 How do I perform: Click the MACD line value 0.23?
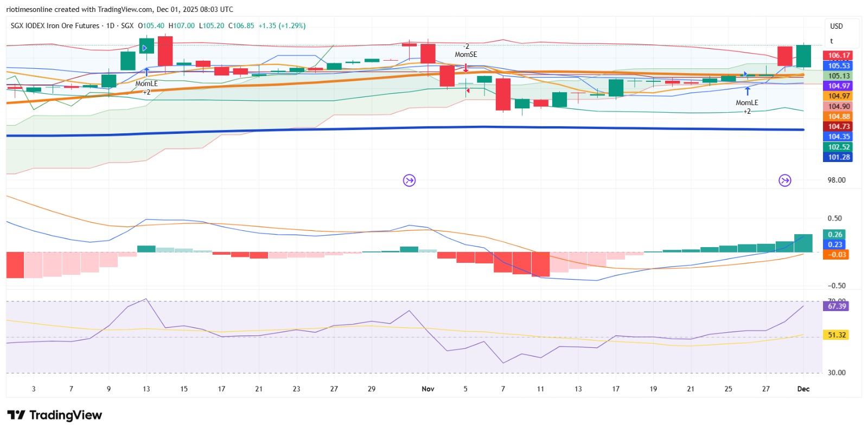click(x=835, y=244)
